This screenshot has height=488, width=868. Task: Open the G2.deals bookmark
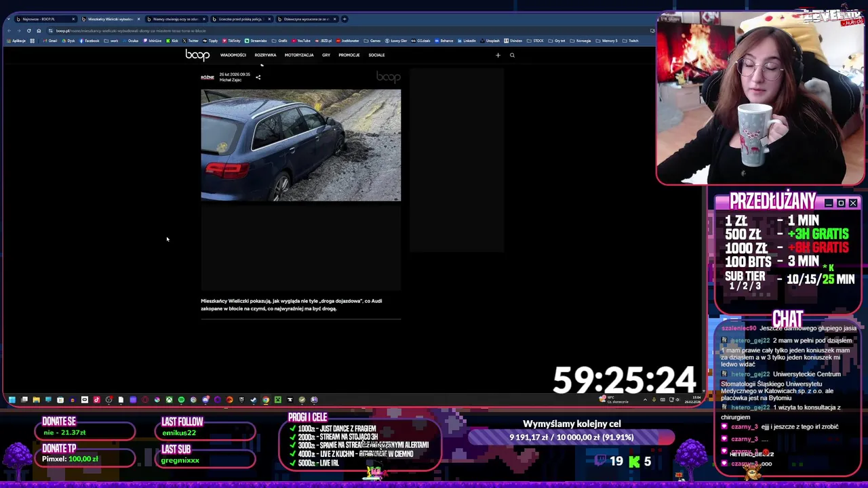click(x=420, y=41)
